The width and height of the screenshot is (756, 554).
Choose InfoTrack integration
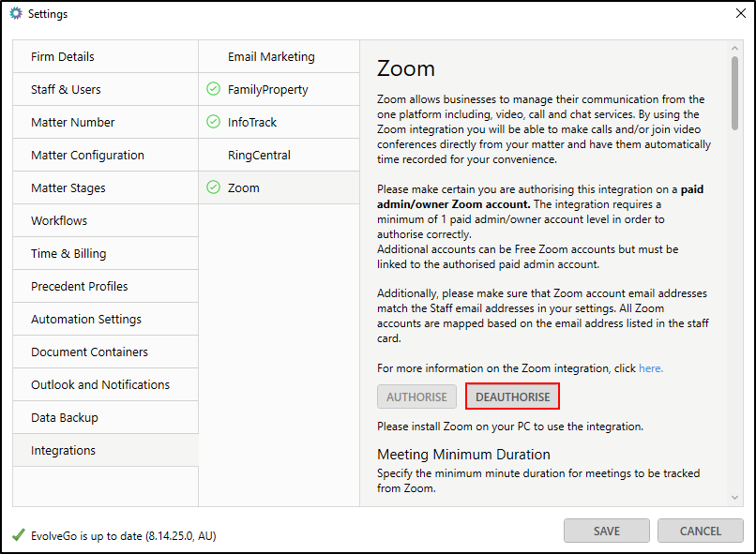point(280,123)
